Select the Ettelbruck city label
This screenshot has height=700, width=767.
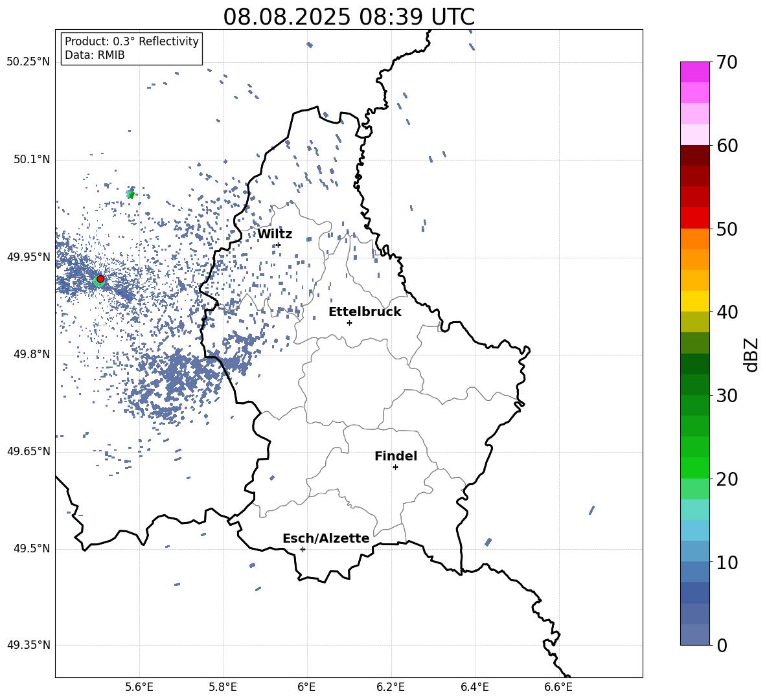click(365, 312)
